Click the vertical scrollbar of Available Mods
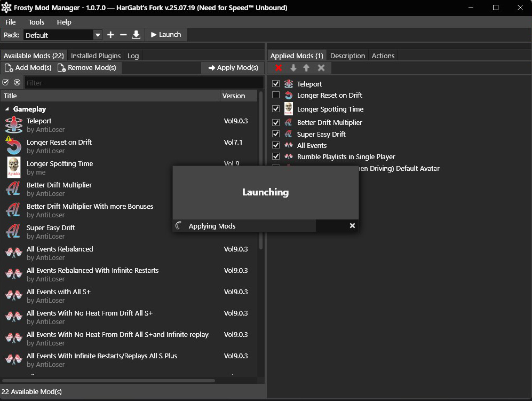The image size is (532, 401). tap(261, 170)
